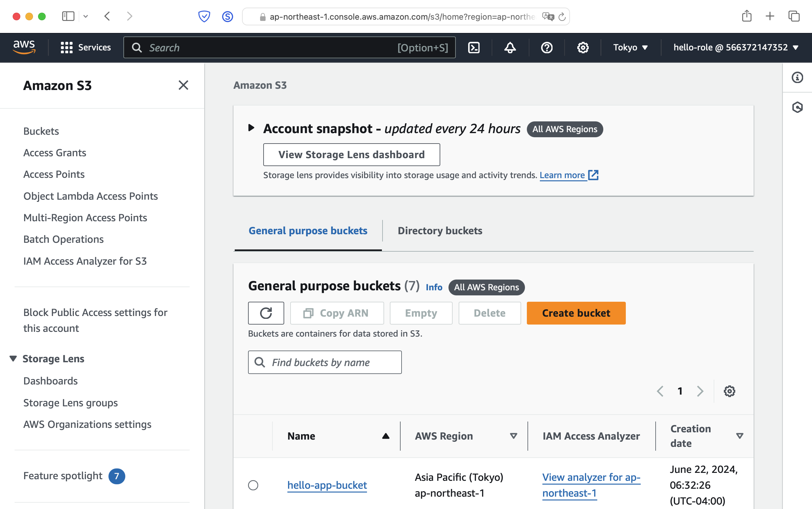Click the Create bucket button

(576, 313)
